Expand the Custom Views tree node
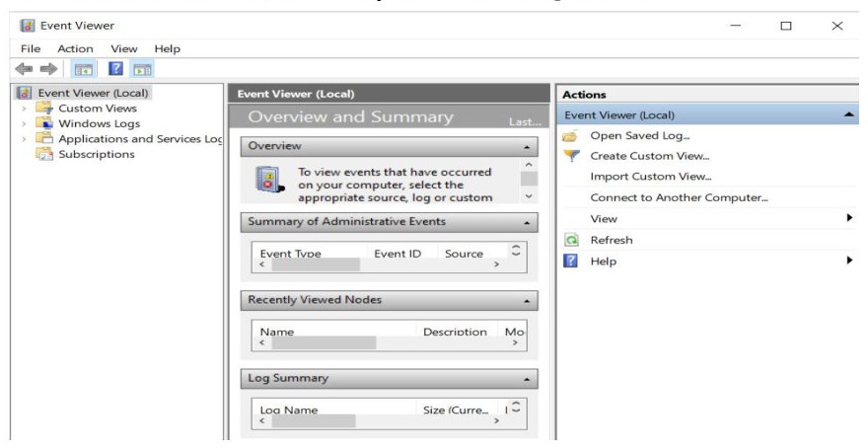 pyautogui.click(x=24, y=109)
